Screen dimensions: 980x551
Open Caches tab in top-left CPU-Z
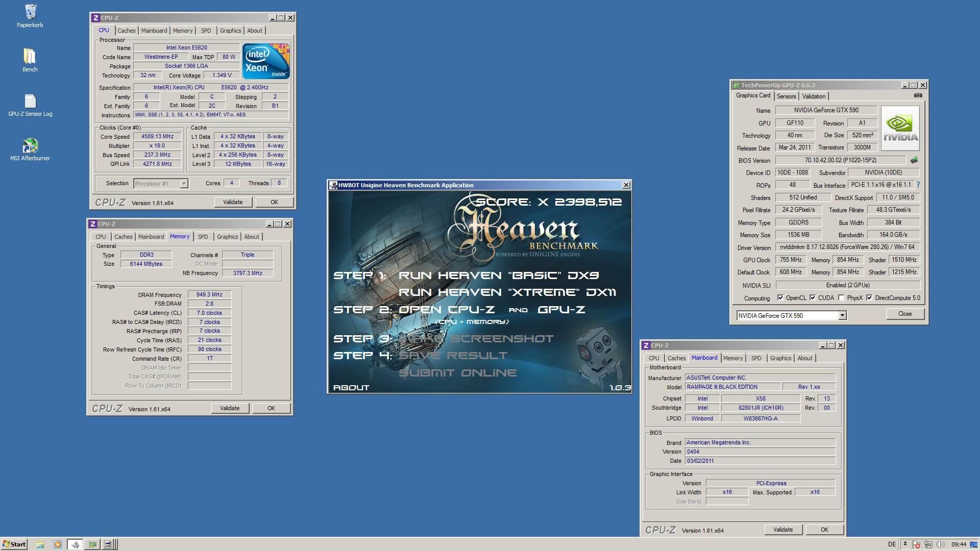coord(126,31)
